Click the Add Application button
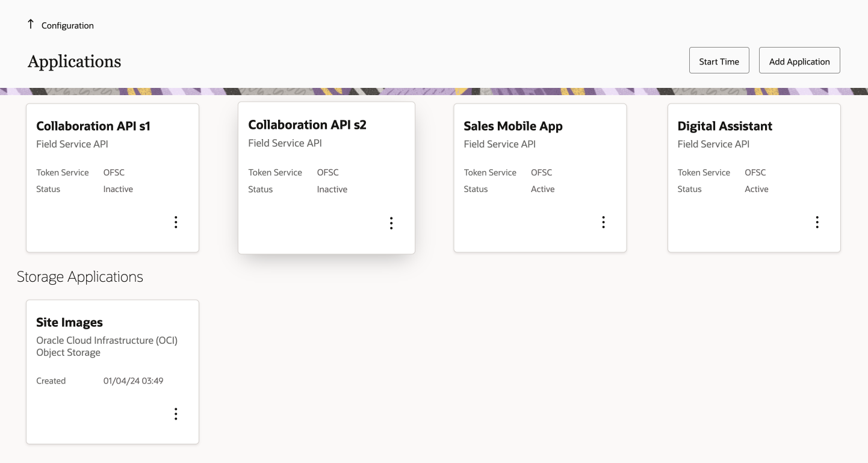The width and height of the screenshot is (868, 463). 799,61
